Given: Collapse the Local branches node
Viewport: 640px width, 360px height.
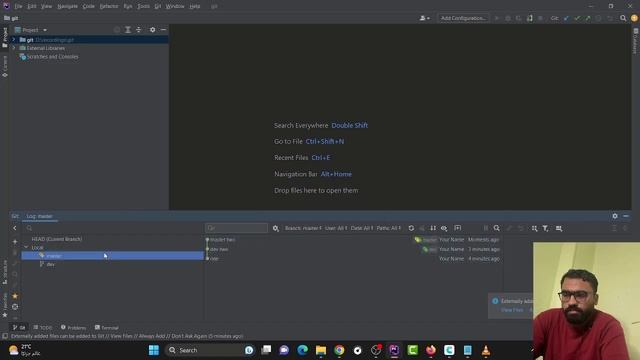Looking at the screenshot, I should click(26, 247).
